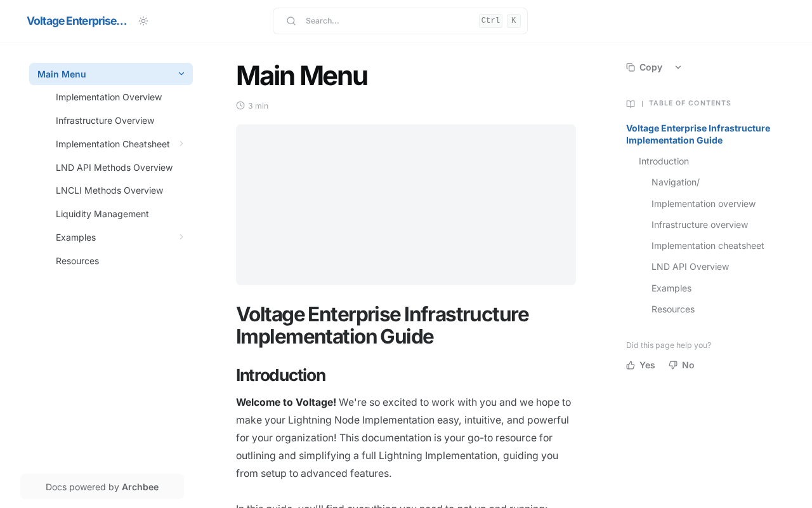The width and height of the screenshot is (812, 508).
Task: Open Implementation Cheatsheet sidebar page
Action: click(113, 144)
